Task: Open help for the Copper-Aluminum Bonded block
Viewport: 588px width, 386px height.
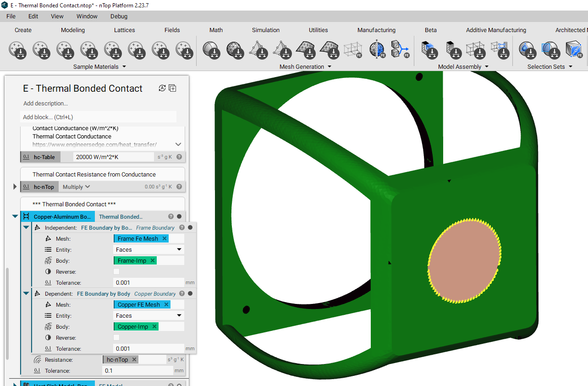Action: point(171,216)
